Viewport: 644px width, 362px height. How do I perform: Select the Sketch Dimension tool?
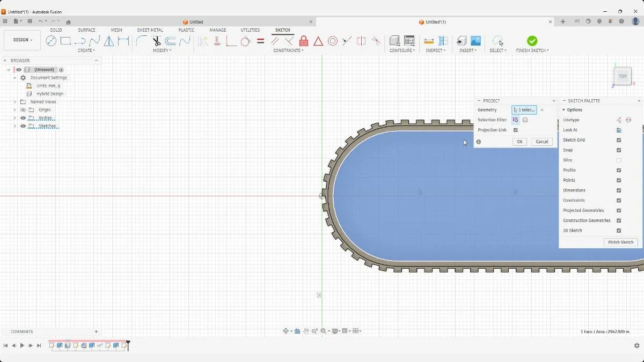[123, 41]
